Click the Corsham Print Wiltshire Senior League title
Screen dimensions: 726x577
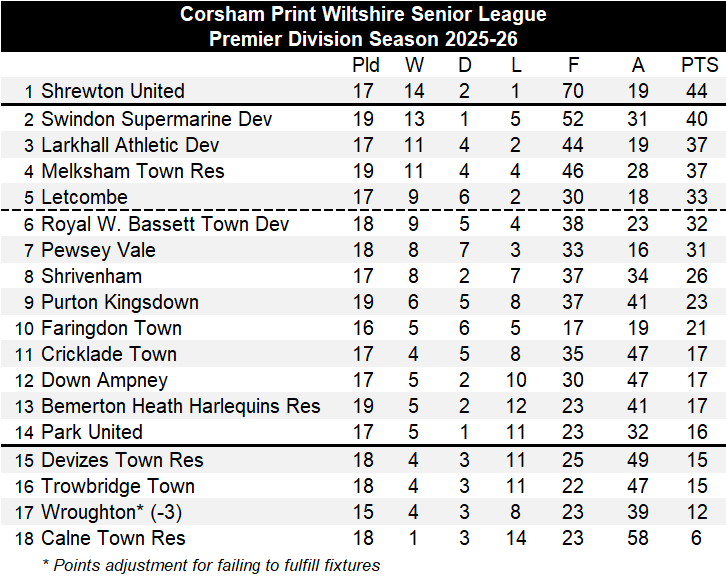363,15
